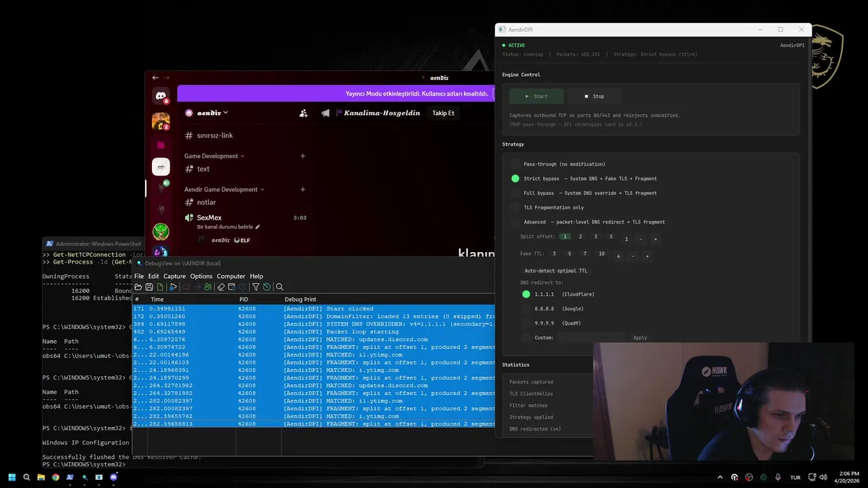Set Fake TTL preset to 10

601,253
